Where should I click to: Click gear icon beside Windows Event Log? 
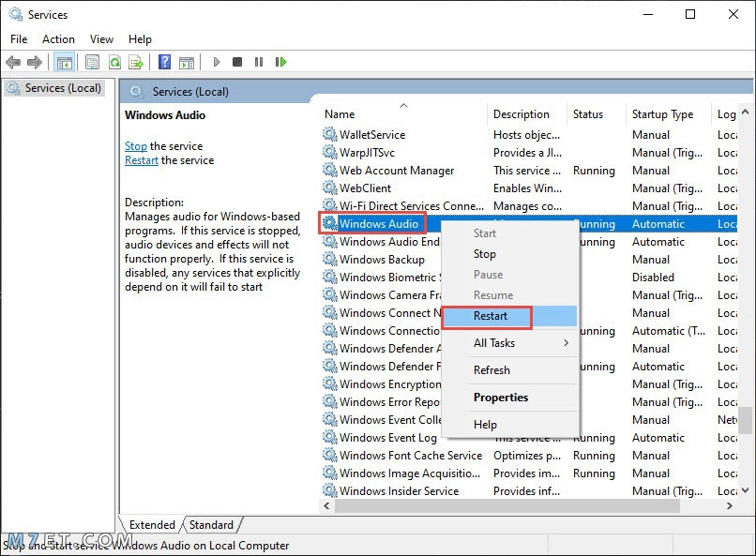pyautogui.click(x=330, y=438)
